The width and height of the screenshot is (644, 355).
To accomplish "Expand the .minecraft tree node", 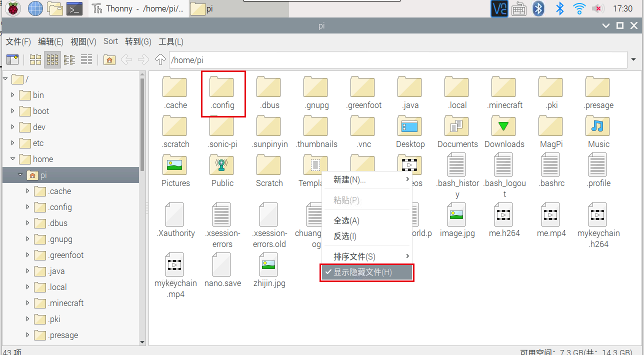I will coord(28,303).
